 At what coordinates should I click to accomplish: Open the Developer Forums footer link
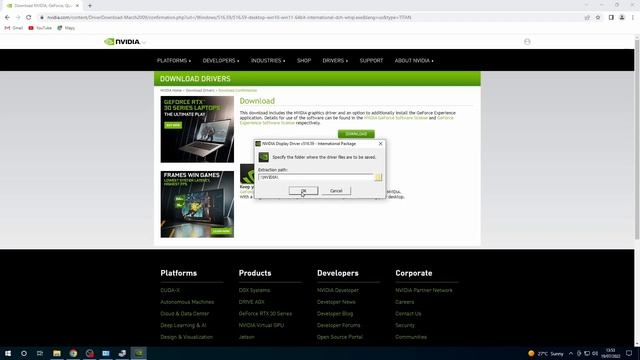point(338,325)
